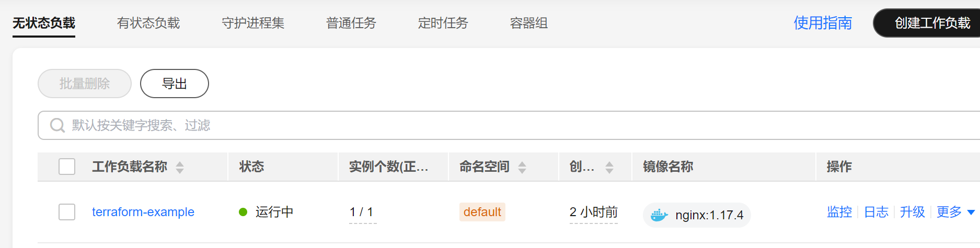Image resolution: width=980 pixels, height=248 pixels.
Task: Sort by creation time column arrows
Action: [x=609, y=167]
